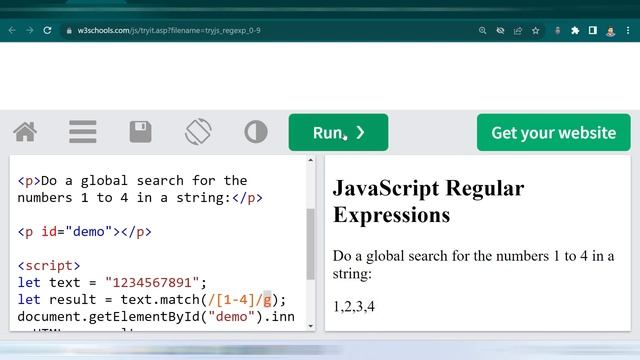Reload the page with the refresh icon

pos(47,30)
